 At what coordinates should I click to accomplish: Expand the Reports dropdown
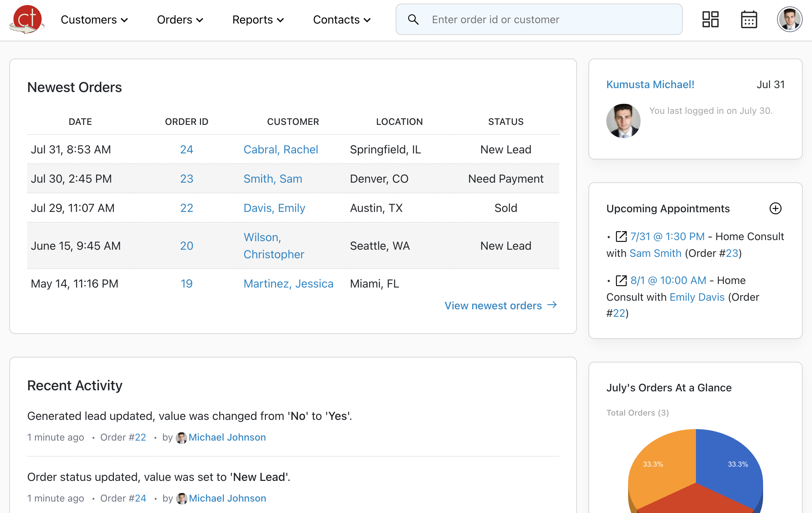[258, 20]
